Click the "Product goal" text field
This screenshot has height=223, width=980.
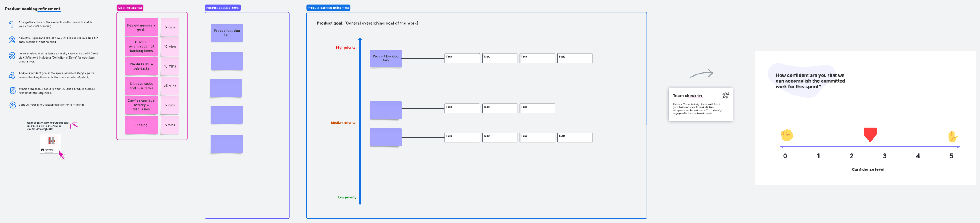367,23
